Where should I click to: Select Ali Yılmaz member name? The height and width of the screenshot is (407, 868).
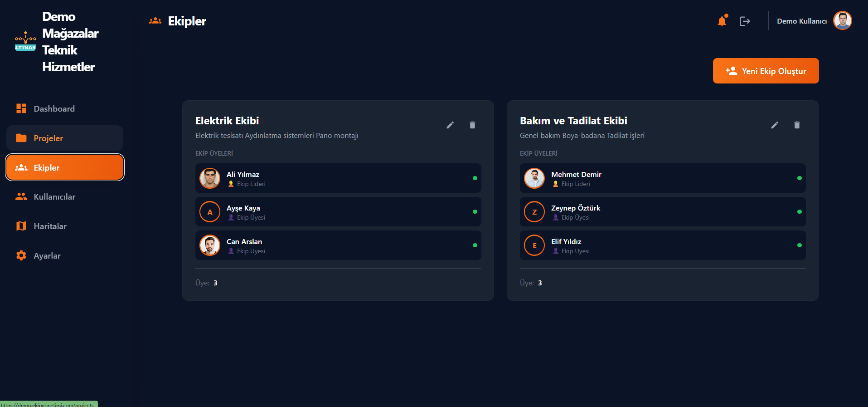(x=243, y=174)
